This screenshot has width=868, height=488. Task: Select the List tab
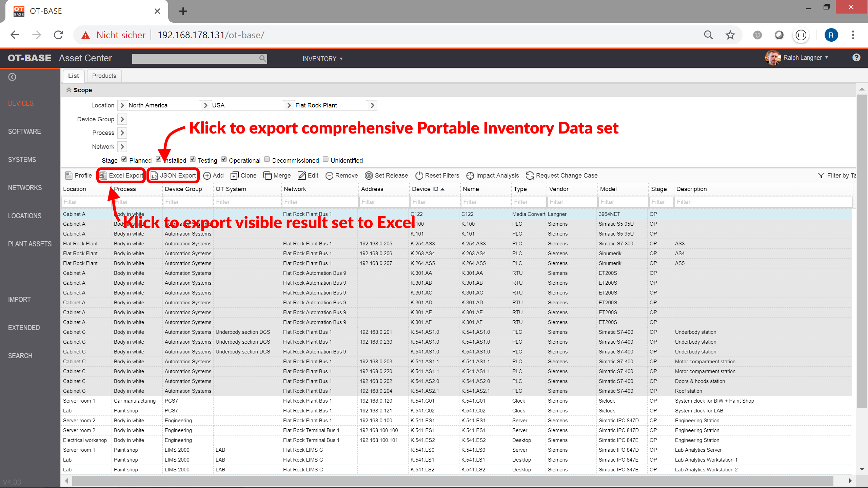[x=73, y=76]
